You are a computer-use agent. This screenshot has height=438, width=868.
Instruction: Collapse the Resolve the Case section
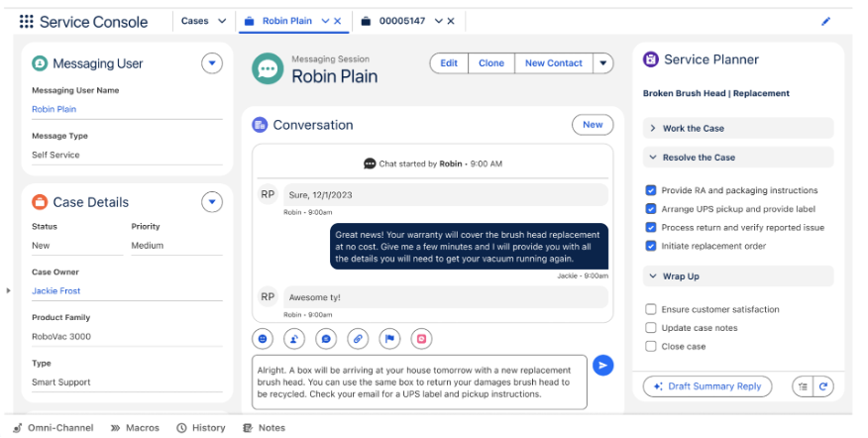click(x=738, y=158)
